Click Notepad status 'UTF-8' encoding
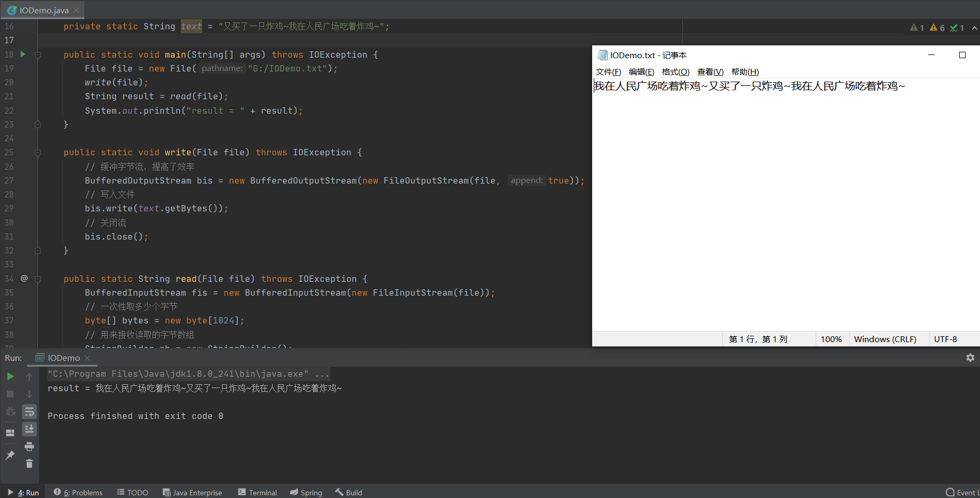Image resolution: width=980 pixels, height=498 pixels. (x=945, y=339)
